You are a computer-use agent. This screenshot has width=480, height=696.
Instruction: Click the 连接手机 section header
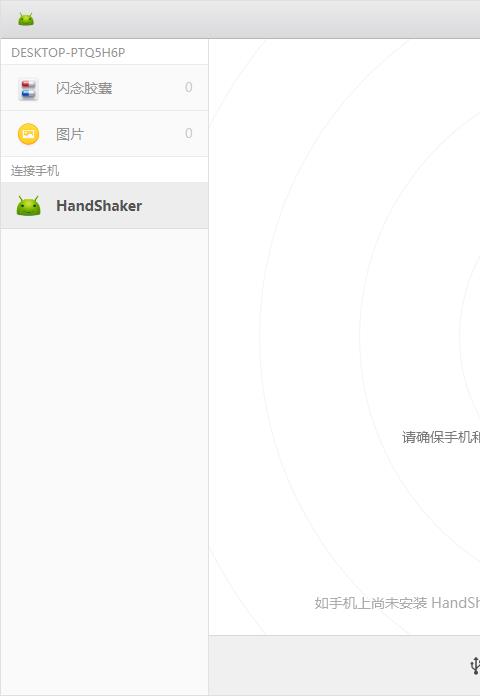(x=35, y=170)
